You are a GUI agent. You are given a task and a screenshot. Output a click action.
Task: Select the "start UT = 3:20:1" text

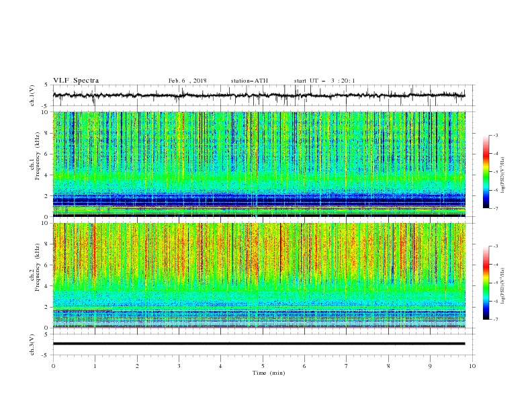[324, 81]
